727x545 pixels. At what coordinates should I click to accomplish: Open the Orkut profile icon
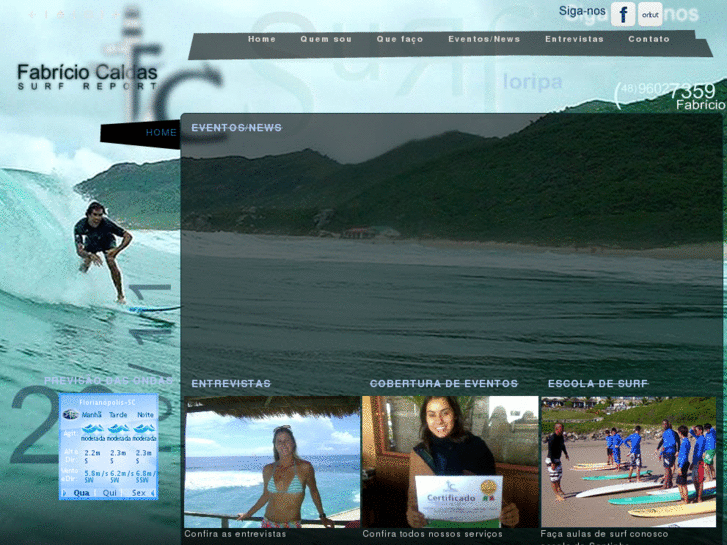click(650, 14)
